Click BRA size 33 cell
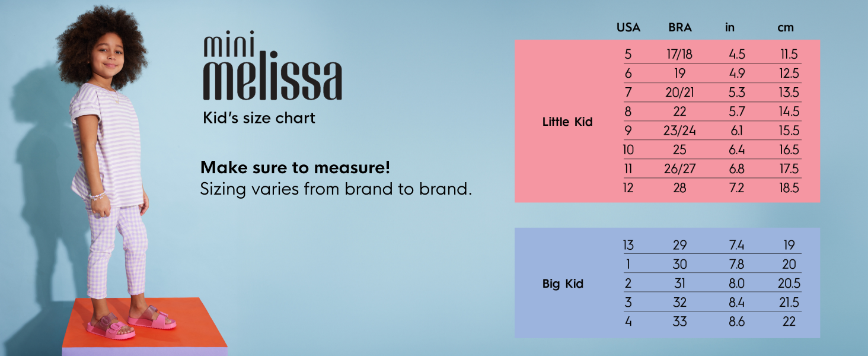 coord(679,321)
